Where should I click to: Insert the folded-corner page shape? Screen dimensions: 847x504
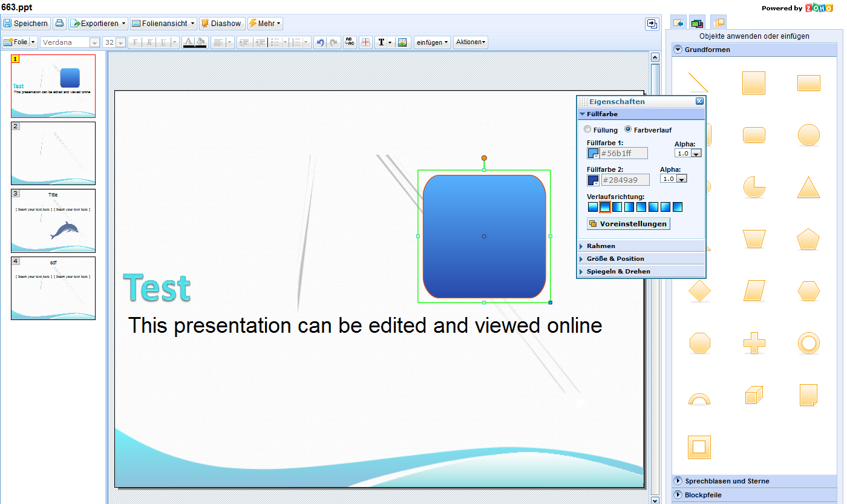coord(809,395)
